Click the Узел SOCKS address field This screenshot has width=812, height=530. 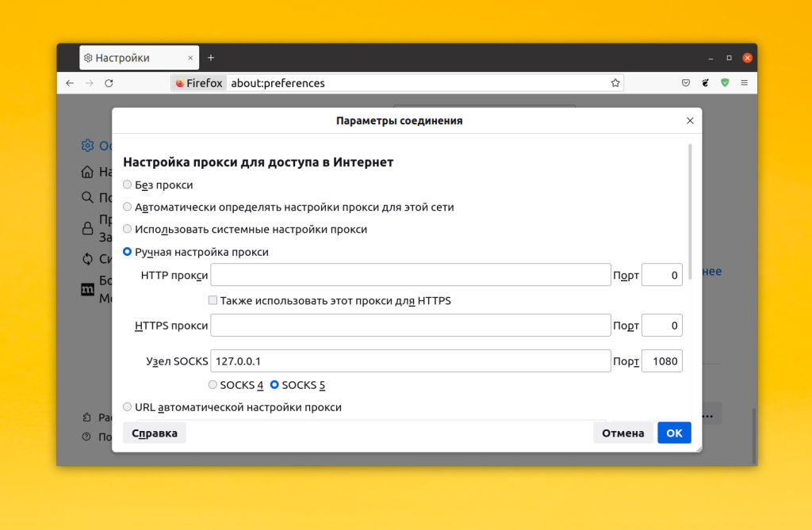(411, 360)
